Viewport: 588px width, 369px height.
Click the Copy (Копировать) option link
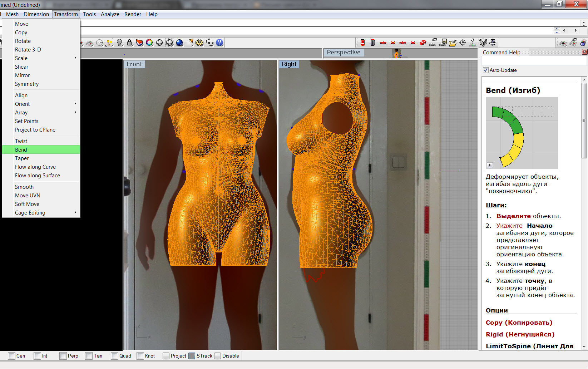coord(519,323)
